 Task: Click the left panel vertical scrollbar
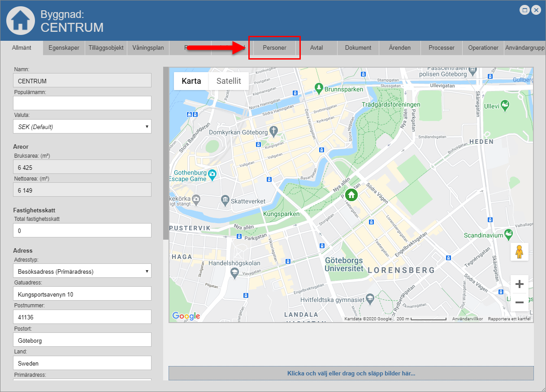click(166, 152)
